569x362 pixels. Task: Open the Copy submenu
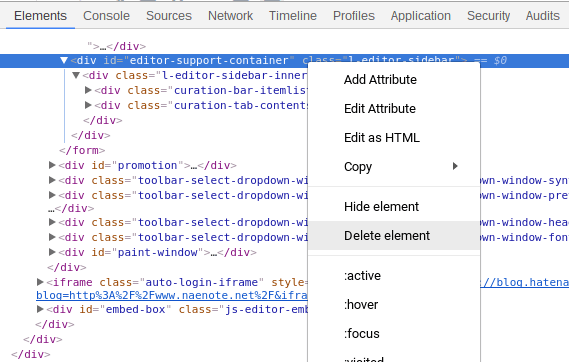pyautogui.click(x=394, y=166)
